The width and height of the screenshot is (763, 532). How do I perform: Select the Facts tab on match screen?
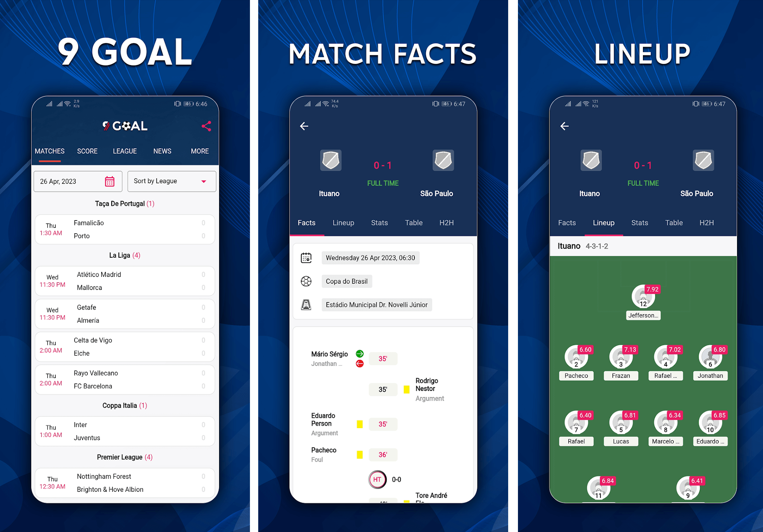(x=306, y=222)
